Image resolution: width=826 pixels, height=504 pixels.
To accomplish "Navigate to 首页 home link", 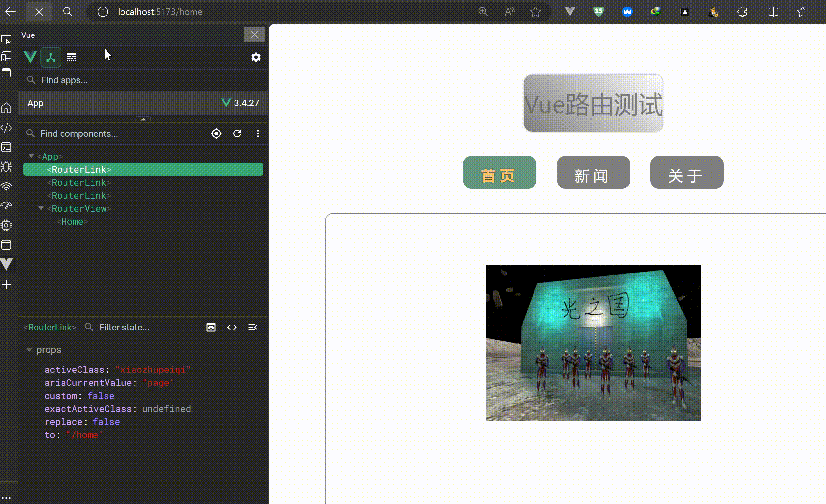I will 500,172.
